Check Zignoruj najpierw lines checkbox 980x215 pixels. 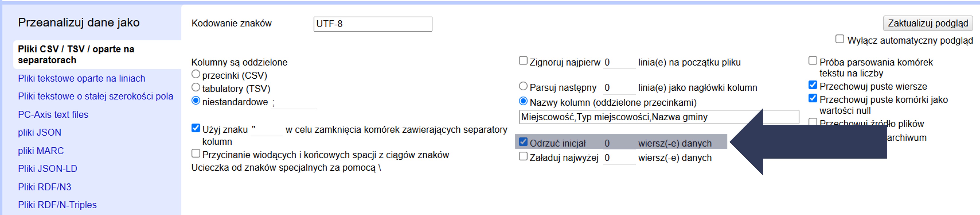pyautogui.click(x=523, y=61)
